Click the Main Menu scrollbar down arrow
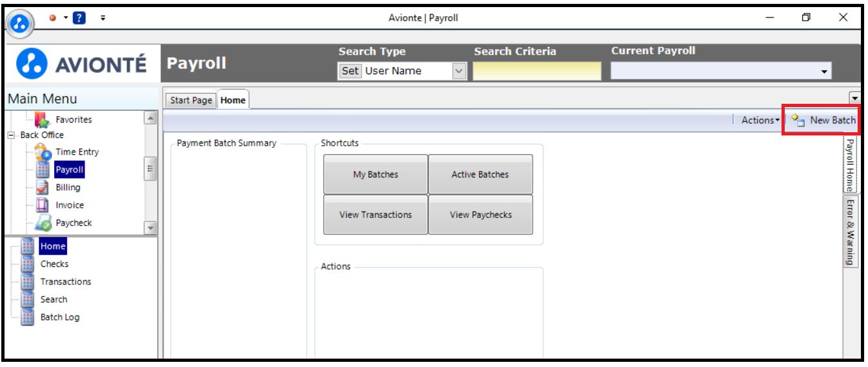The image size is (868, 367). point(150,228)
